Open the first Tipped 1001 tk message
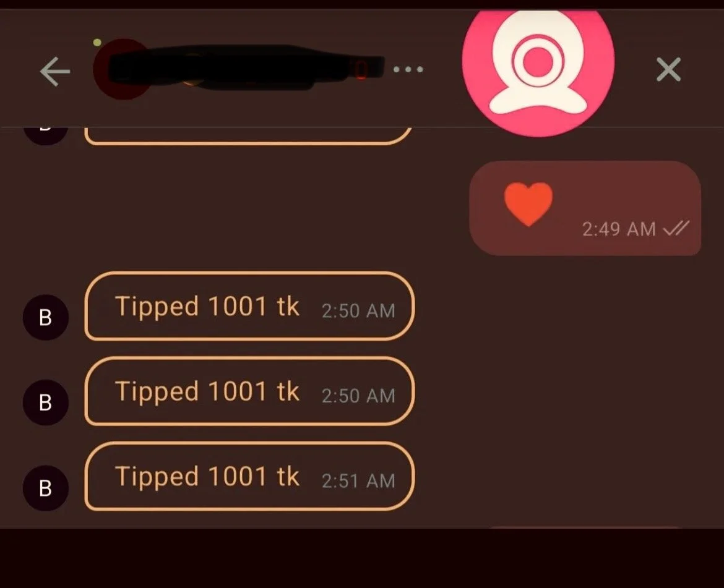 249,306
